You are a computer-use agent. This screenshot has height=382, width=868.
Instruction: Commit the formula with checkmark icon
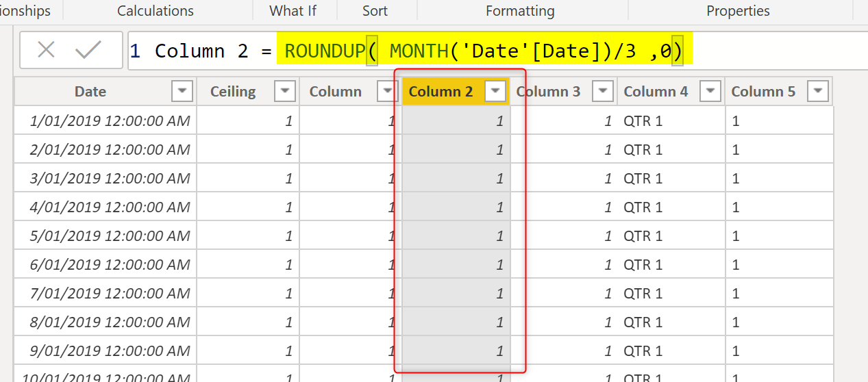88,50
